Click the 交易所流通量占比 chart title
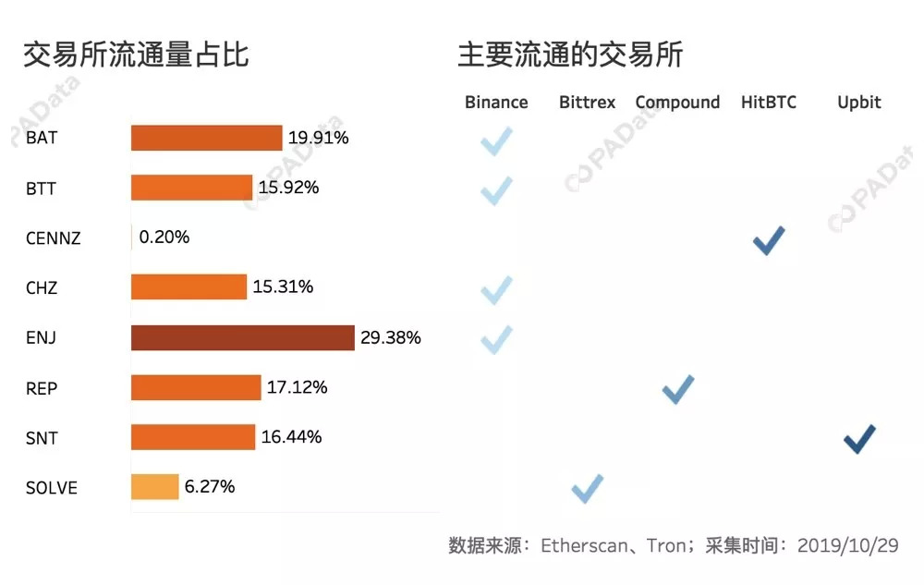Screen dimensions: 924x585 [x=136, y=55]
